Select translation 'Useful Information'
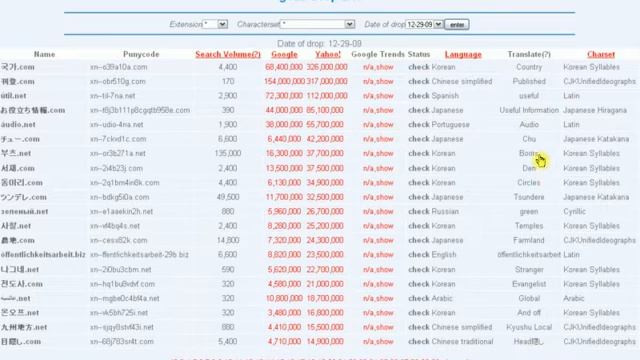Image resolution: width=640 pixels, height=360 pixels. click(x=529, y=110)
